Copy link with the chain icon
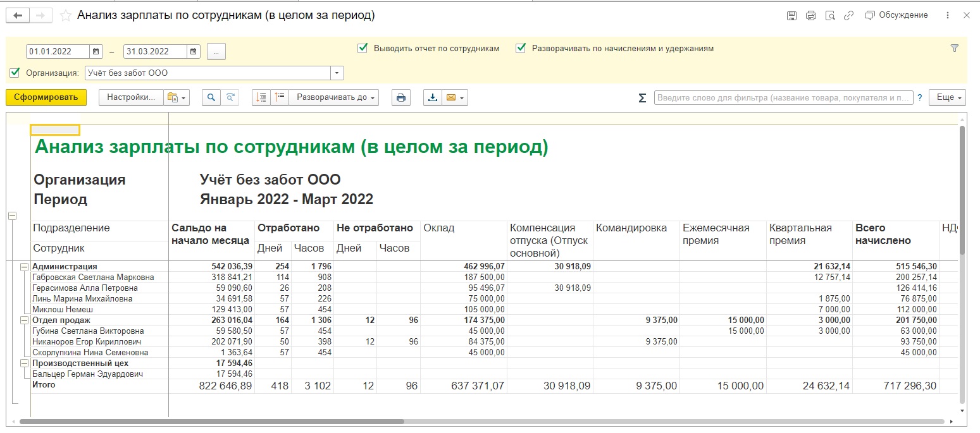980x433 pixels. coord(849,15)
